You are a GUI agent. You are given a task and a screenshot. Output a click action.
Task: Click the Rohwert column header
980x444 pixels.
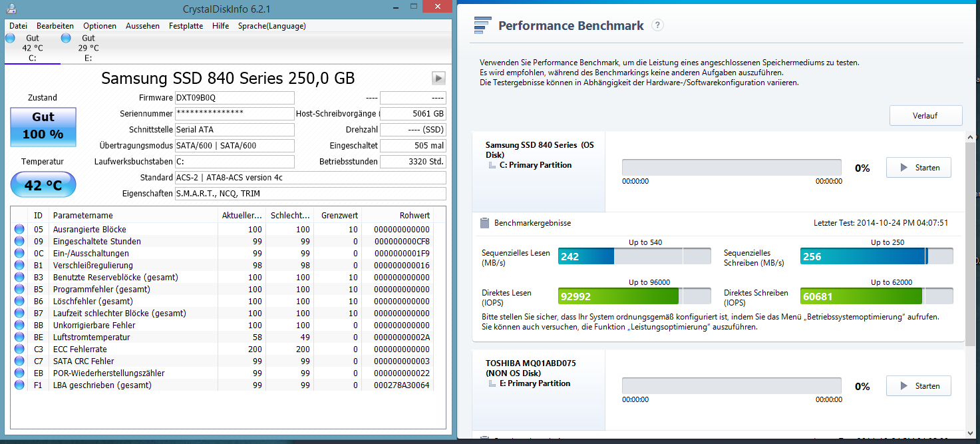point(397,215)
